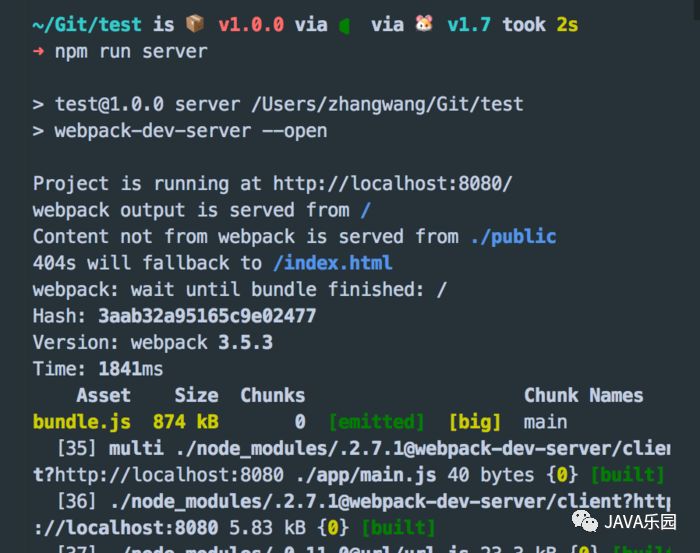Click [built] tag after 5.83 kB
This screenshot has width=700, height=553.
coord(398,528)
